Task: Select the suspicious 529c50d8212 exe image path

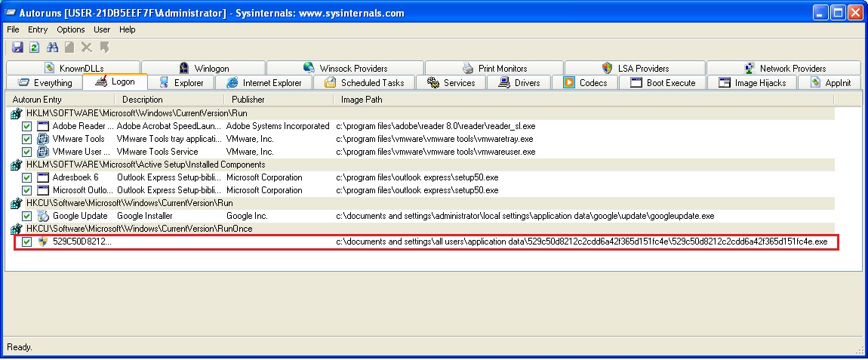Action: tap(582, 242)
